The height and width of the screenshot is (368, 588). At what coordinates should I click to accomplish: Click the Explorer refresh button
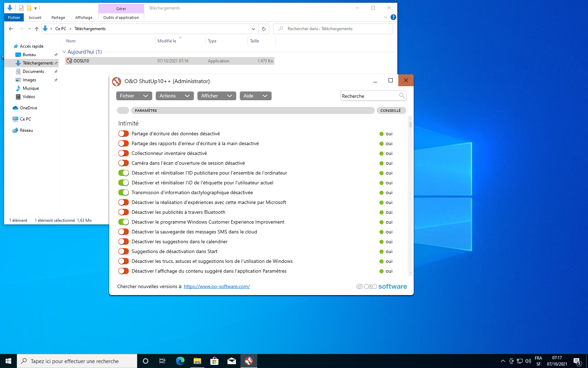(x=264, y=29)
